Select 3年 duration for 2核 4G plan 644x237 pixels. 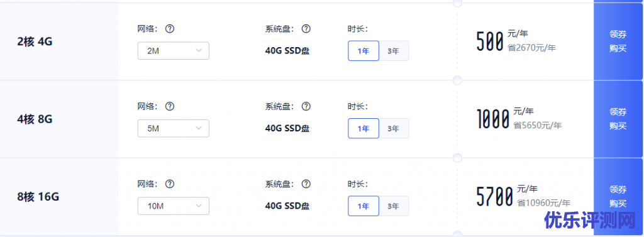click(394, 51)
